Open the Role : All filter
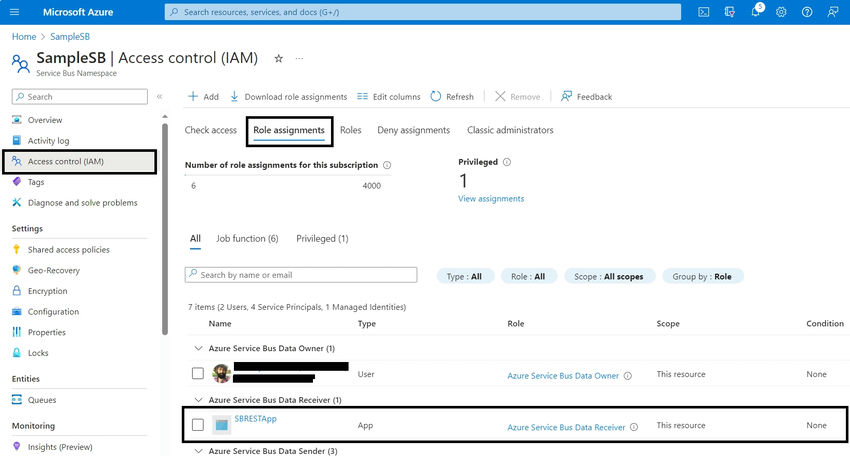850x456 pixels. point(528,277)
